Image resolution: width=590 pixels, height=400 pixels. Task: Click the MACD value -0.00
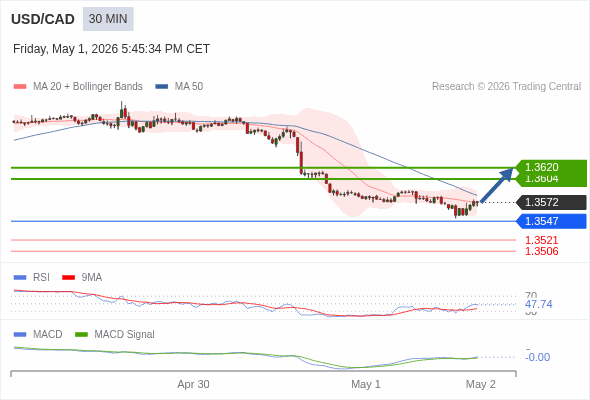coord(537,357)
